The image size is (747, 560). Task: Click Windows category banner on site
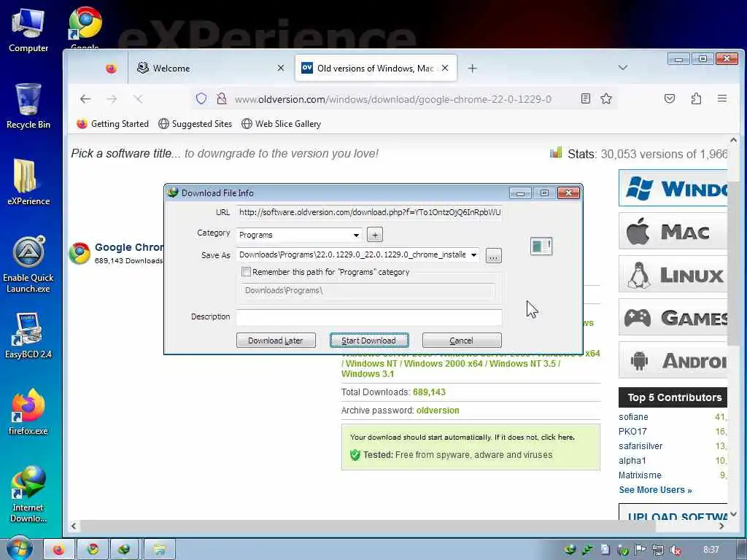673,187
